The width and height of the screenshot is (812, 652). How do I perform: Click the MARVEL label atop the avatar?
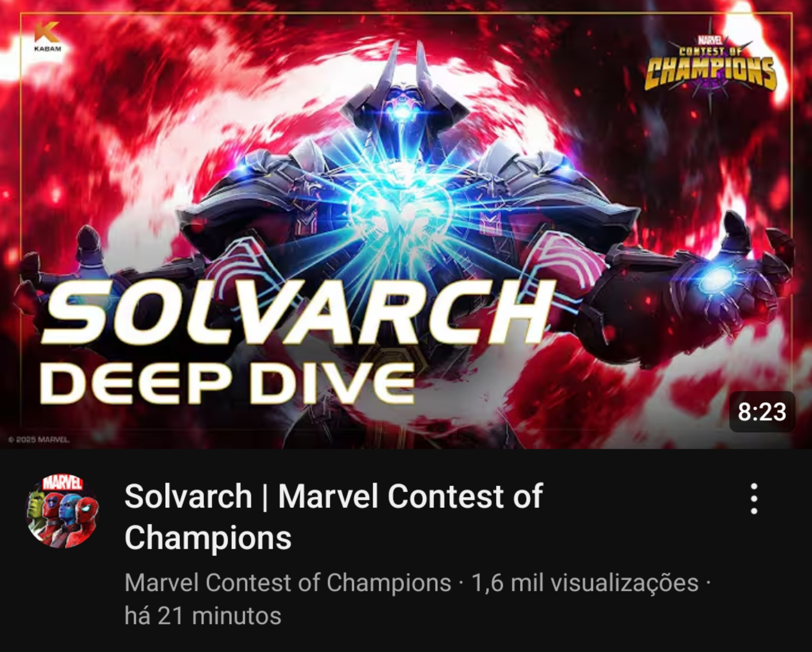(62, 483)
